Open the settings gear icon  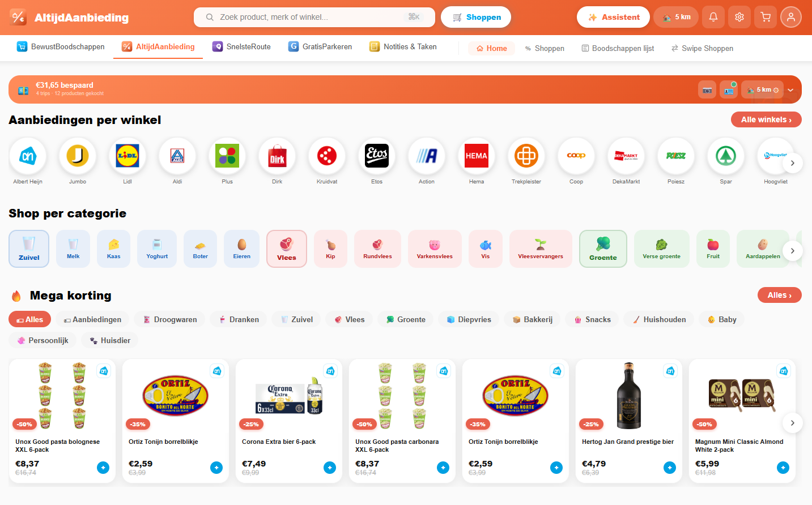739,17
